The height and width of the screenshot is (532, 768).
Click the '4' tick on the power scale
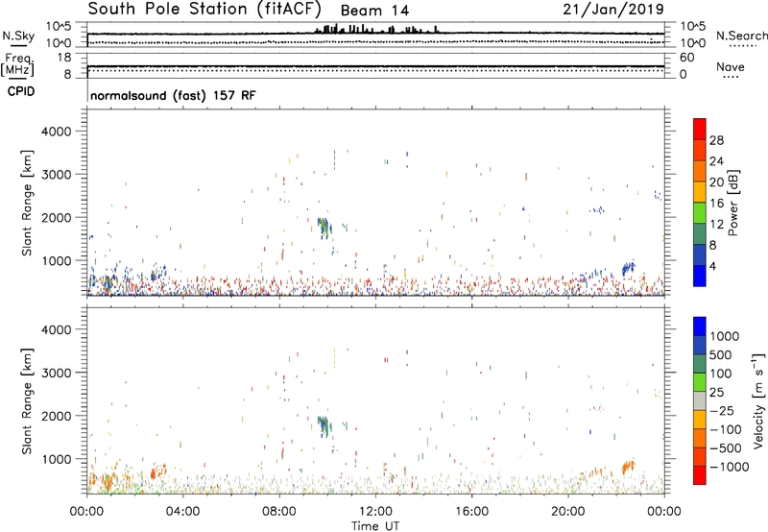point(712,266)
